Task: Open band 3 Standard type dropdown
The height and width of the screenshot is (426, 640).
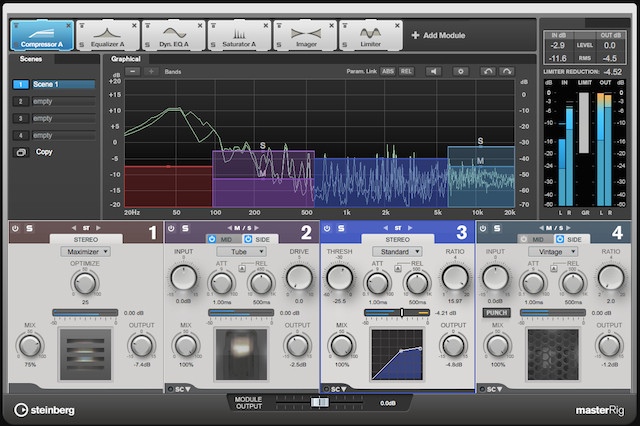Action: pos(397,252)
